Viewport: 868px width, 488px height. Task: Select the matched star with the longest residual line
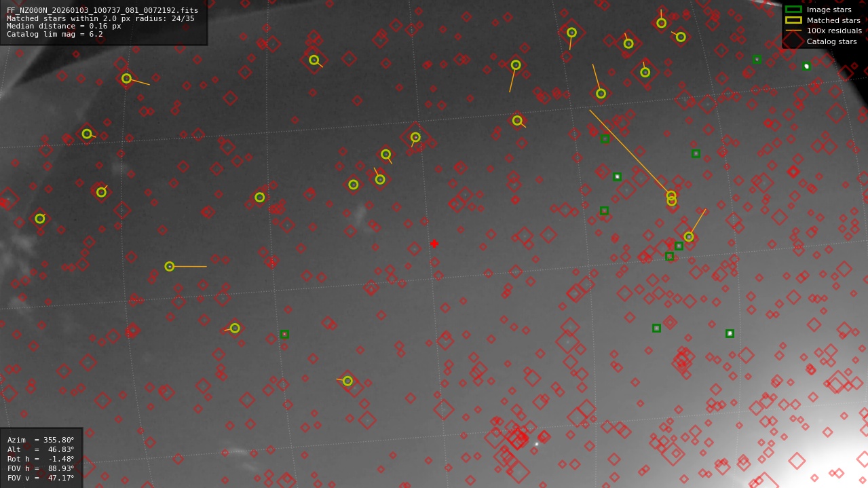click(x=671, y=197)
